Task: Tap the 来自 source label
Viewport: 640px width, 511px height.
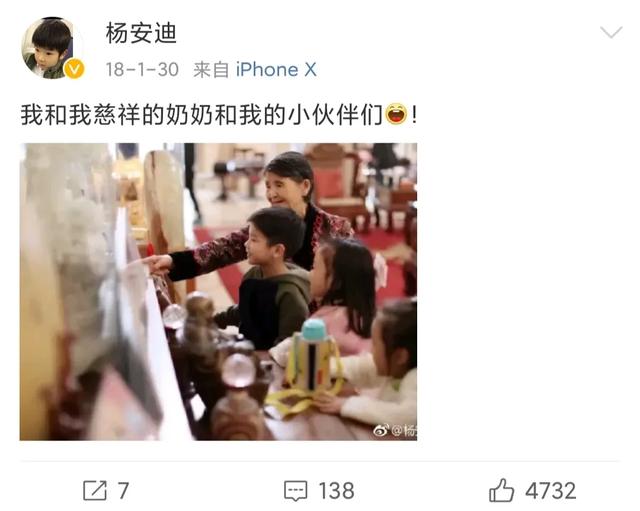Action: (211, 69)
